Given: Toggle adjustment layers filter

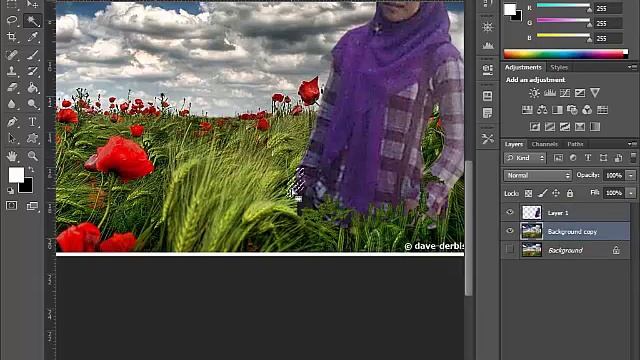Looking at the screenshot, I should coord(573,158).
